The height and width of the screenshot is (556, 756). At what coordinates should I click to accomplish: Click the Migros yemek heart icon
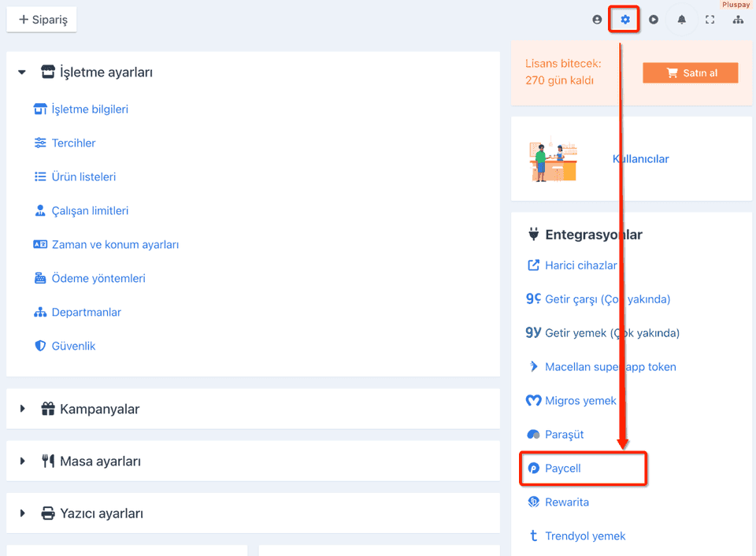click(x=533, y=400)
